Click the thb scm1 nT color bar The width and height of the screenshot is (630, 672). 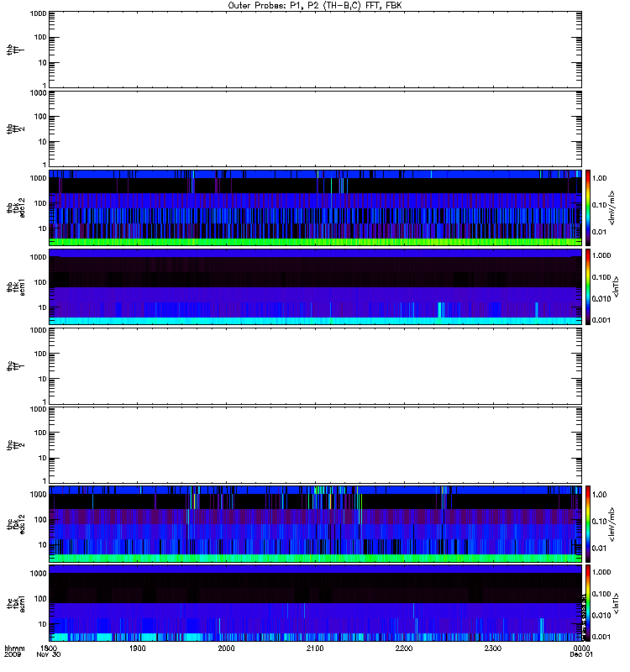(x=588, y=287)
